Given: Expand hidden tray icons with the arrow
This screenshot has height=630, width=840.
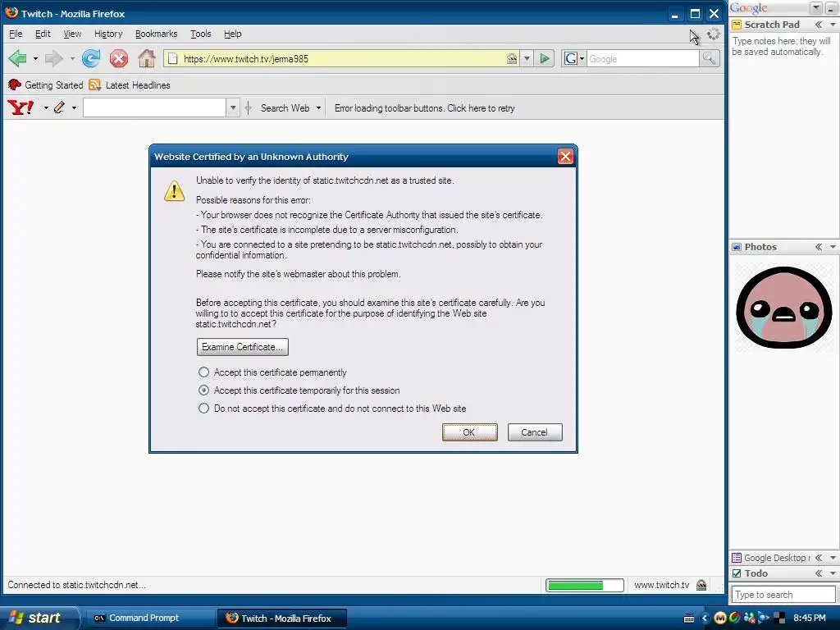Looking at the screenshot, I should point(705,618).
